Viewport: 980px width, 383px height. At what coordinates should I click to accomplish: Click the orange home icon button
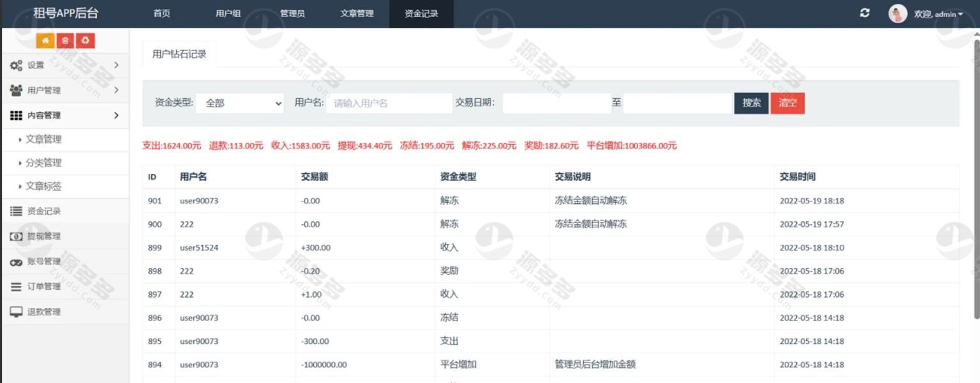(x=45, y=41)
